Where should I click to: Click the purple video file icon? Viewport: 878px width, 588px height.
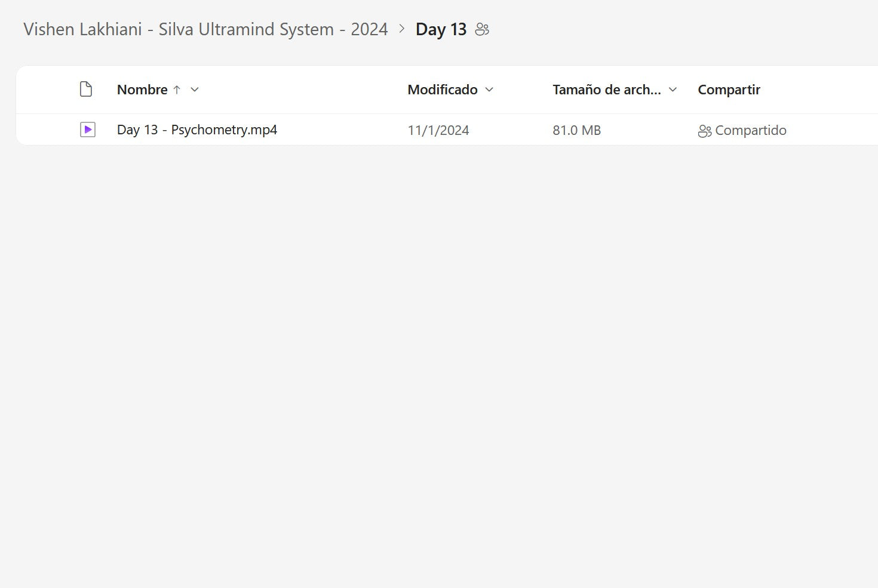pyautogui.click(x=88, y=130)
